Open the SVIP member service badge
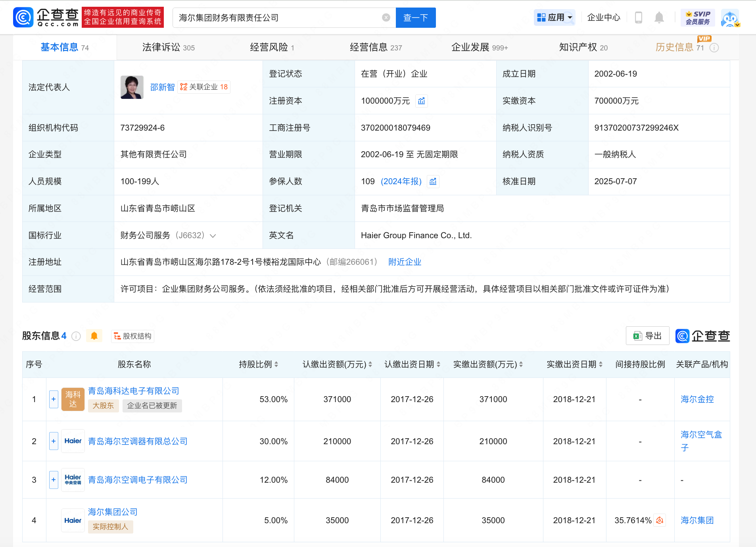The height and width of the screenshot is (547, 756). coord(698,17)
